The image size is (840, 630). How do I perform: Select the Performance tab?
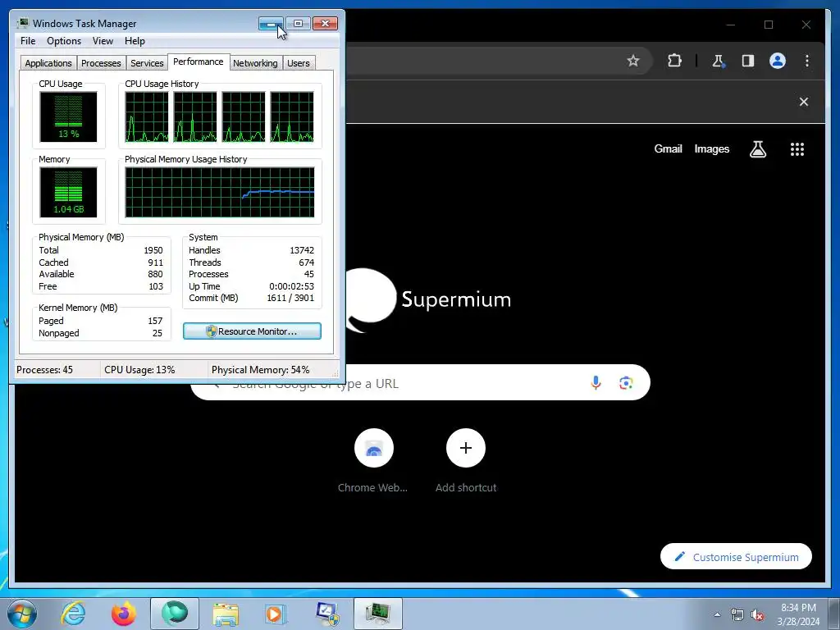pyautogui.click(x=199, y=62)
